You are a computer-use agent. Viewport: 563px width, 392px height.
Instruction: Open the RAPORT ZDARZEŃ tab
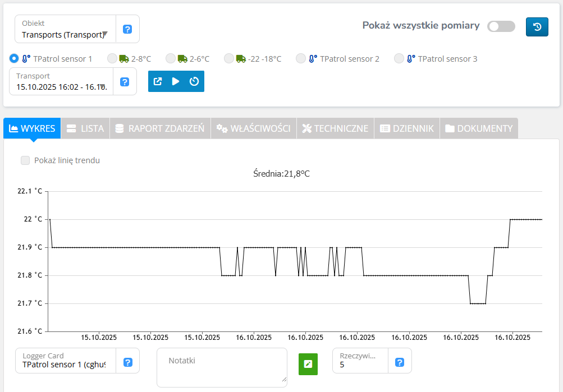point(160,128)
